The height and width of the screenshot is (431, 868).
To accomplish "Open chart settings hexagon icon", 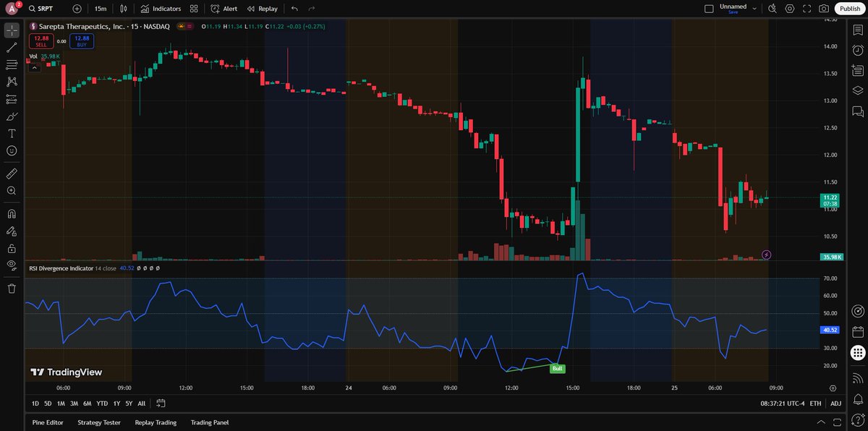I will click(x=790, y=9).
